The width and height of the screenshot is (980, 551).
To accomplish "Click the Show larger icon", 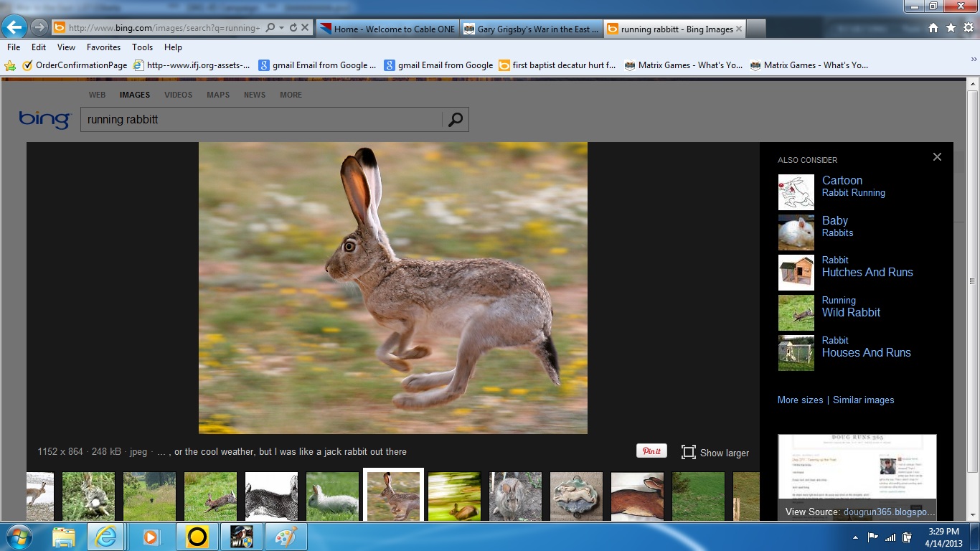I will click(689, 452).
